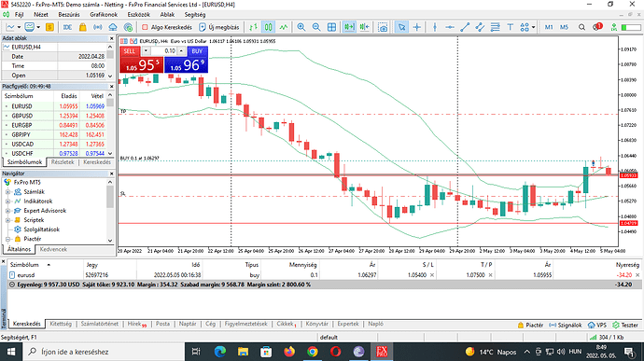
Task: Expand the Indikátorok tree node
Action: point(7,201)
